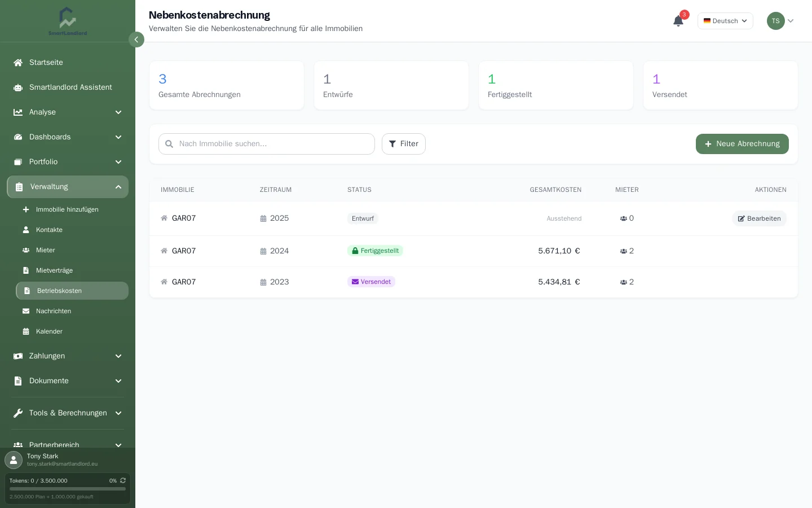
Task: Focus the Nach Immobilie suchen search field
Action: 267,144
